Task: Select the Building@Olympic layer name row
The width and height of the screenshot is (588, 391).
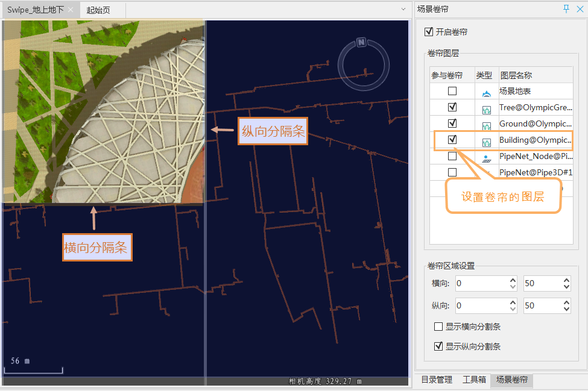Action: (535, 140)
